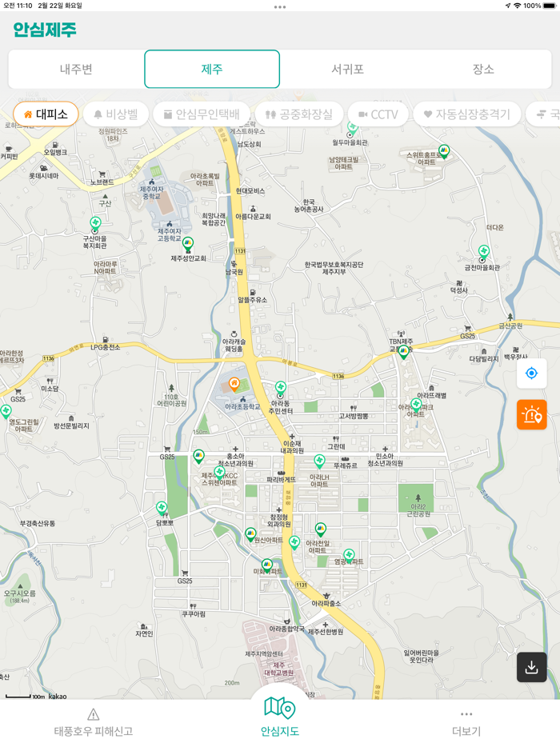Tap the 제주 대학교병원 map label
The width and height of the screenshot is (560, 747).
click(279, 669)
